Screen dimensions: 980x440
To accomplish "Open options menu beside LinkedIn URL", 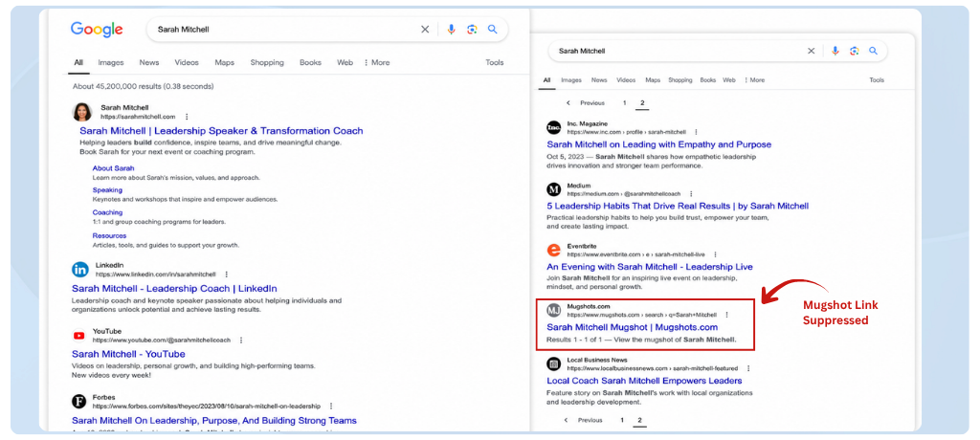I will click(x=226, y=275).
